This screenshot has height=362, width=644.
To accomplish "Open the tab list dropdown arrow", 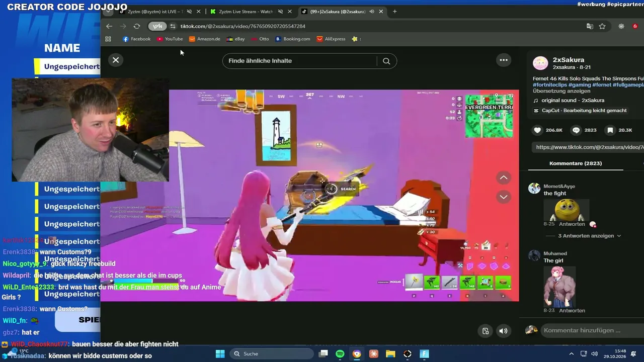I will click(108, 12).
